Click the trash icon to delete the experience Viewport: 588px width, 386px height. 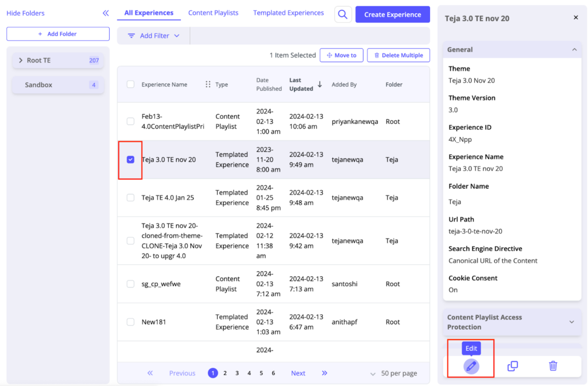pos(552,365)
